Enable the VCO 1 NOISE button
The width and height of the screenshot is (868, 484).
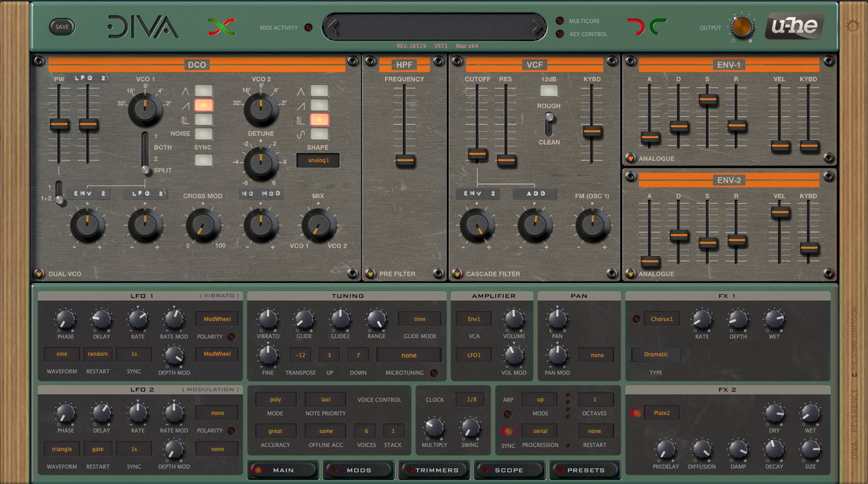204,134
